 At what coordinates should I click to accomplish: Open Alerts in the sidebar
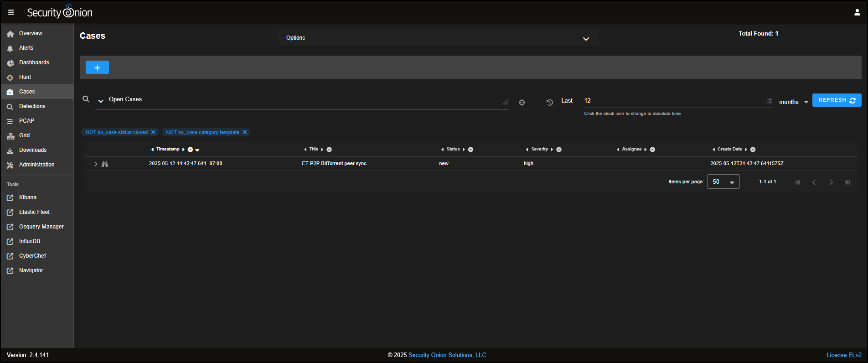tap(26, 48)
